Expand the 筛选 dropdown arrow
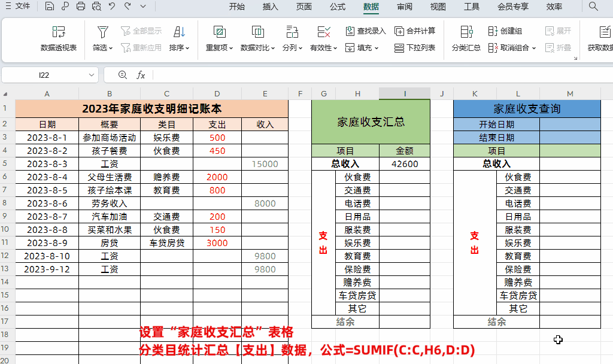613x364 pixels. click(111, 48)
